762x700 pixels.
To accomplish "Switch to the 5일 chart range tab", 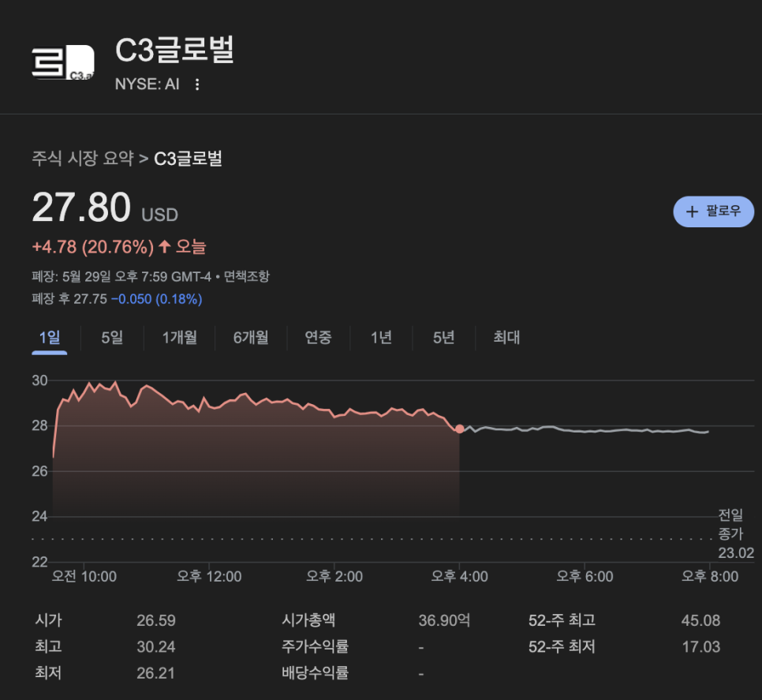I will coord(112,337).
